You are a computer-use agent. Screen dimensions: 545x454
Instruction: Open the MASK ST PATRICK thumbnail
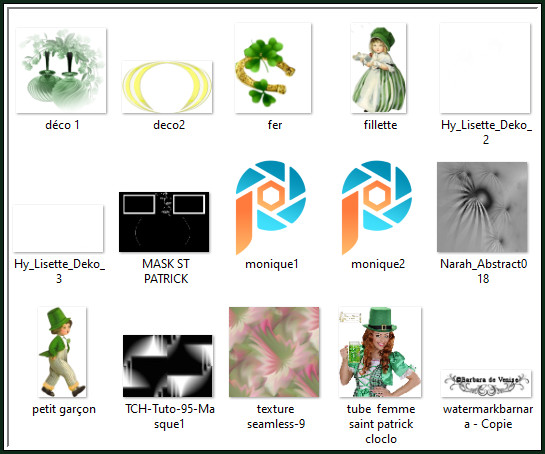tap(164, 222)
